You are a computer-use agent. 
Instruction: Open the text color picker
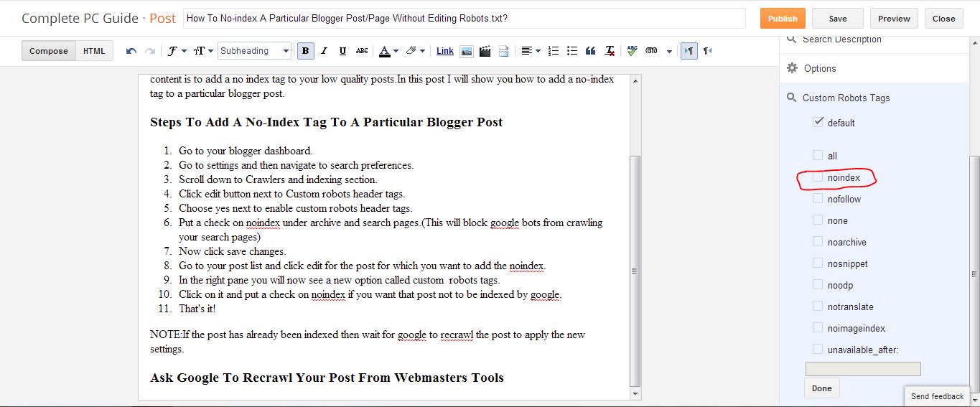[388, 51]
